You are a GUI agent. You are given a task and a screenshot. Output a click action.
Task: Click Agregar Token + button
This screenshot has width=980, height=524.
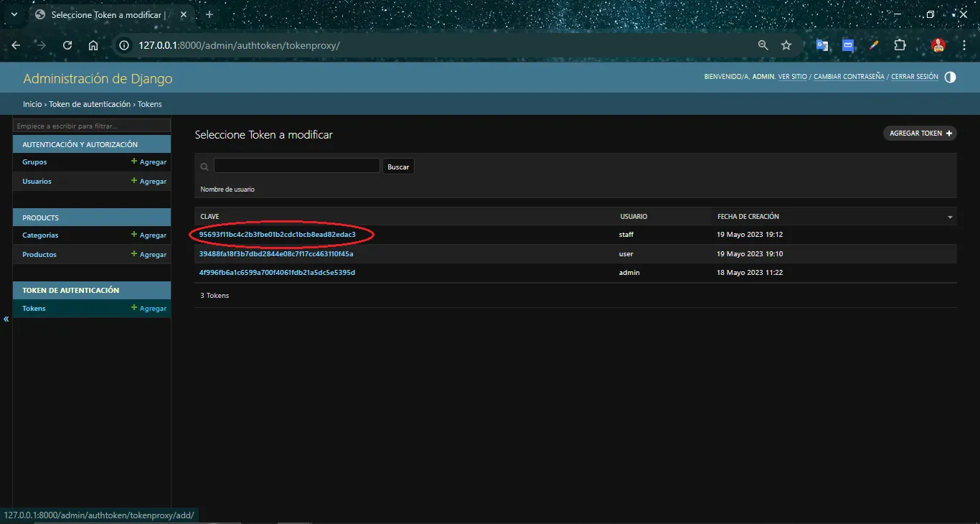(919, 133)
